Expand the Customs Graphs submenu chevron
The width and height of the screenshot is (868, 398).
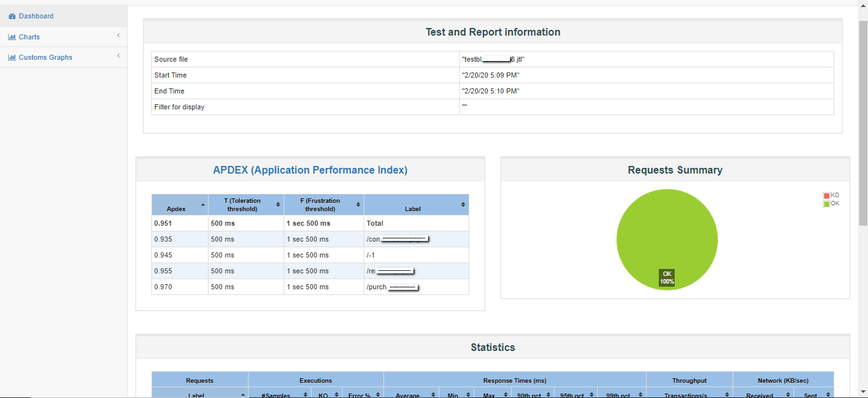point(118,57)
